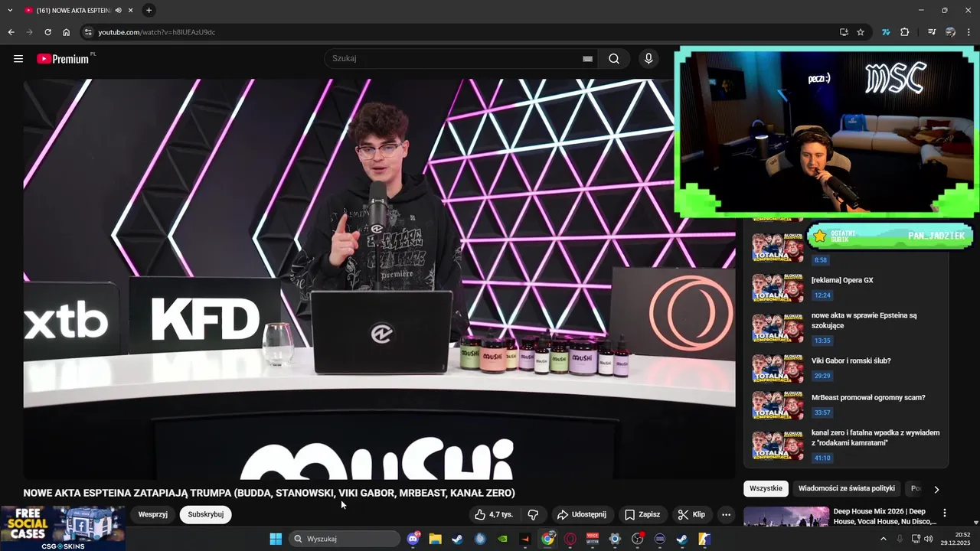
Task: Open the Chrome three-dot menu
Action: 969,32
